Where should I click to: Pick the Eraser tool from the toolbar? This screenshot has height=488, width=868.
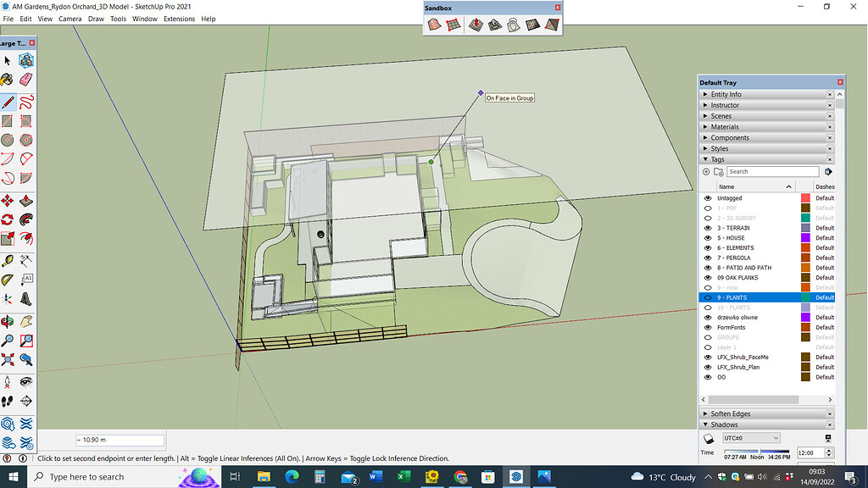(x=25, y=79)
